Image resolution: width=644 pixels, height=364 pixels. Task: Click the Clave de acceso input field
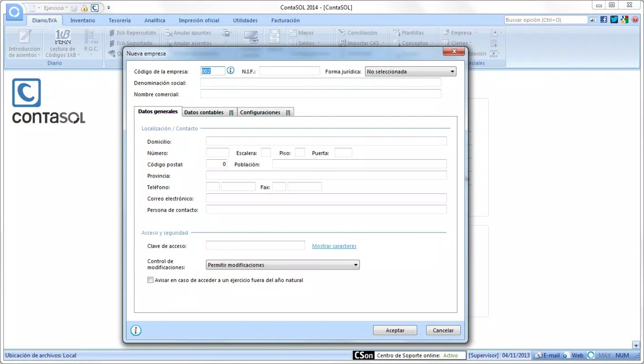pyautogui.click(x=255, y=245)
